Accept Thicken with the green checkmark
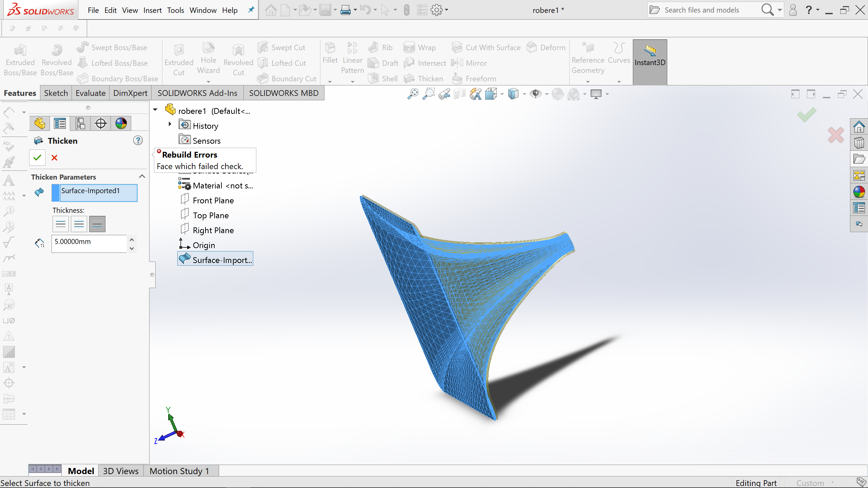868x488 pixels. point(37,158)
